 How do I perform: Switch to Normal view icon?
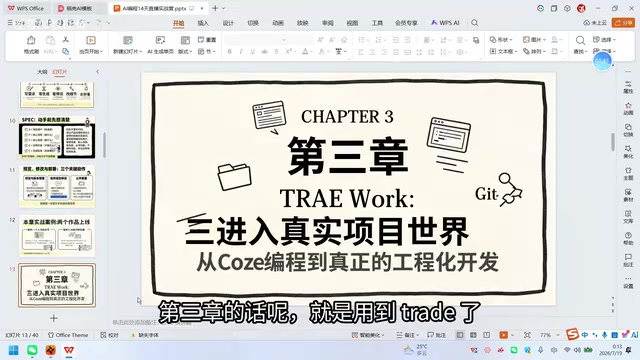(x=460, y=335)
